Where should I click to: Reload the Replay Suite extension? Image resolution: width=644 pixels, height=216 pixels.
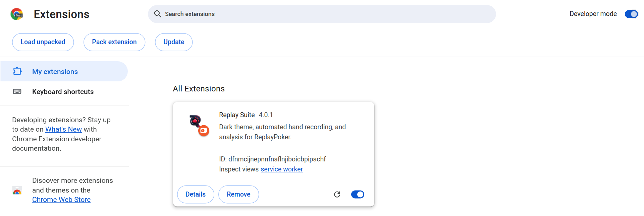click(337, 195)
